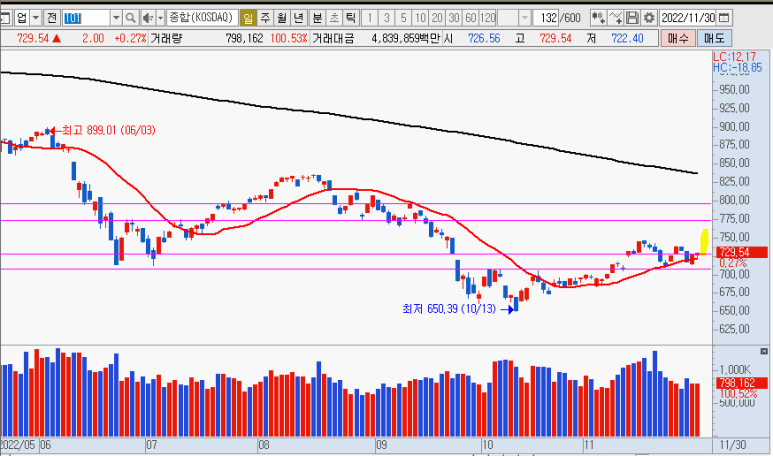This screenshot has height=456, width=773.
Task: Open the calendar picker icon beside date
Action: pos(724,18)
